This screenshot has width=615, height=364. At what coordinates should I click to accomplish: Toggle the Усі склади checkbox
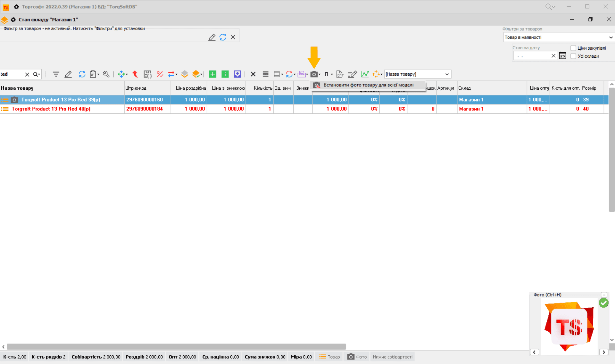pos(573,56)
